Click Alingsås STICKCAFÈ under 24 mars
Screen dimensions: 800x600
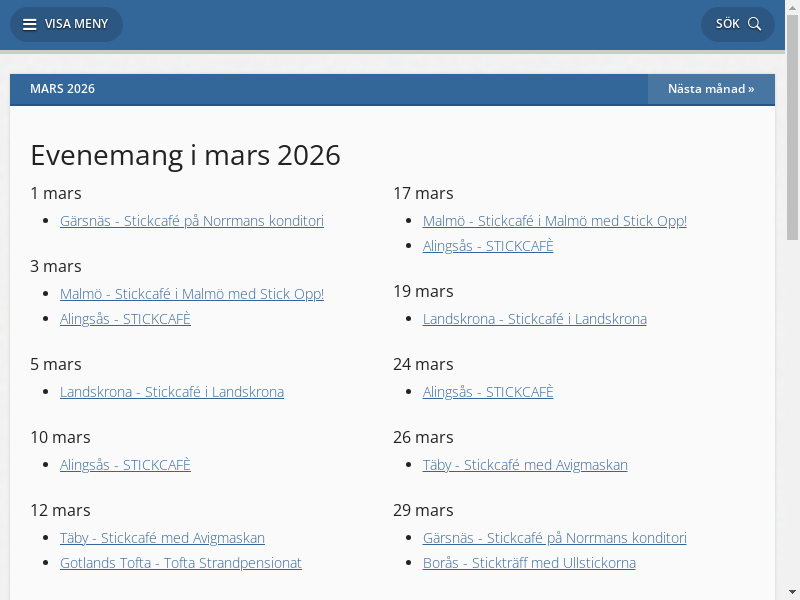tap(488, 392)
